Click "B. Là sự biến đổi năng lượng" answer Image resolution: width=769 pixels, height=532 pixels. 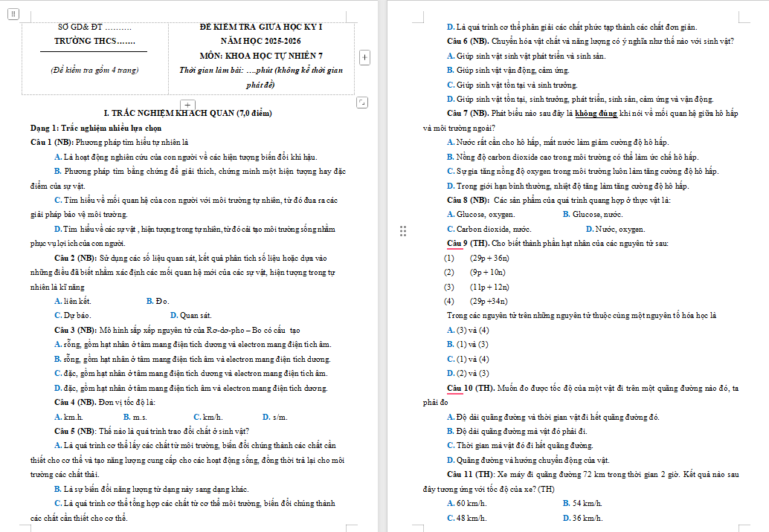(152, 489)
